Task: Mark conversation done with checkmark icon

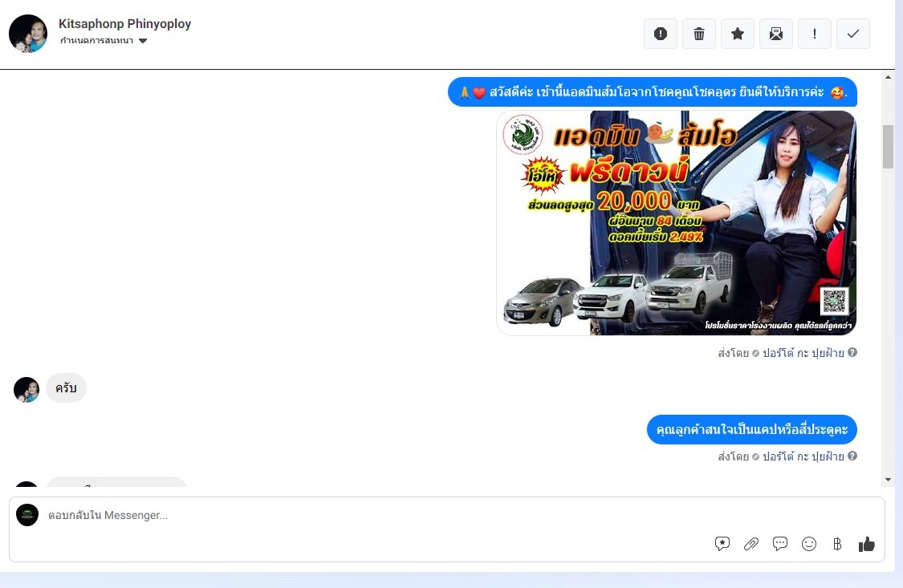Action: click(x=853, y=34)
